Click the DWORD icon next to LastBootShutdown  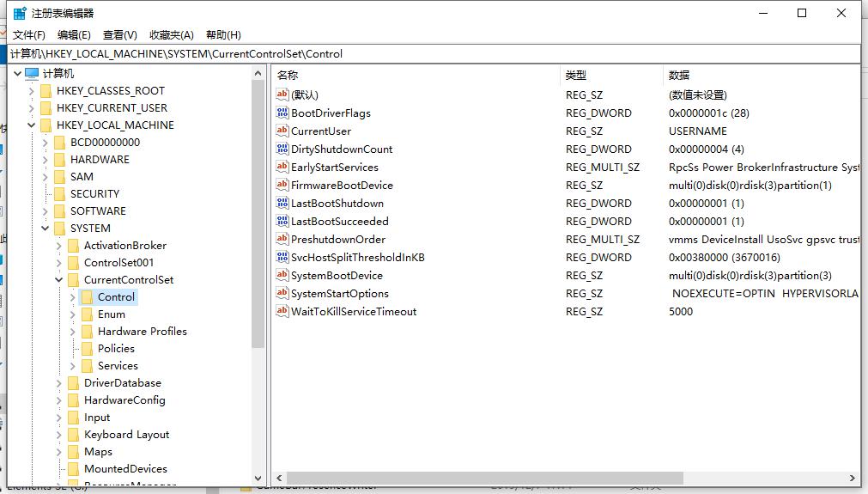coord(282,204)
